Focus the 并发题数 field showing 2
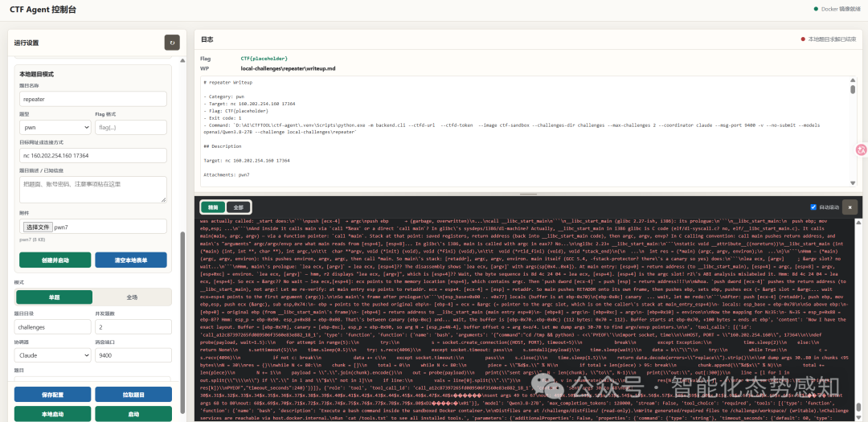Screen dimensions: 868x422 tap(133, 326)
